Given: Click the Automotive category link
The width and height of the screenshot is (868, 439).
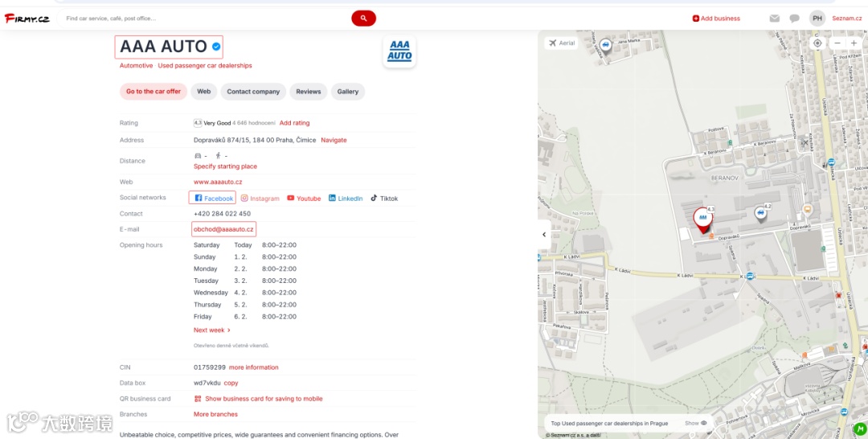Looking at the screenshot, I should coord(136,65).
